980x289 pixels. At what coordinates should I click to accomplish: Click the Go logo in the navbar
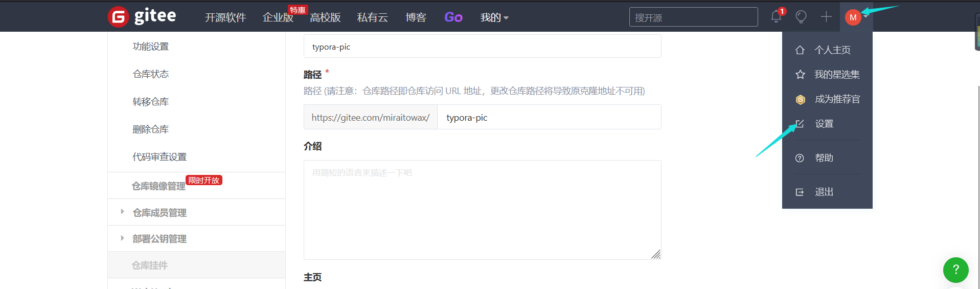(x=453, y=17)
